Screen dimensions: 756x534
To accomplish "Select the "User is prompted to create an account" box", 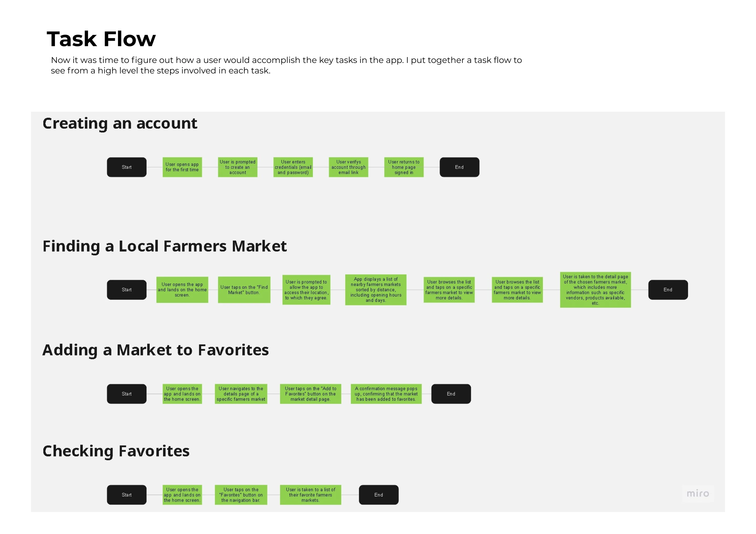I will click(237, 167).
